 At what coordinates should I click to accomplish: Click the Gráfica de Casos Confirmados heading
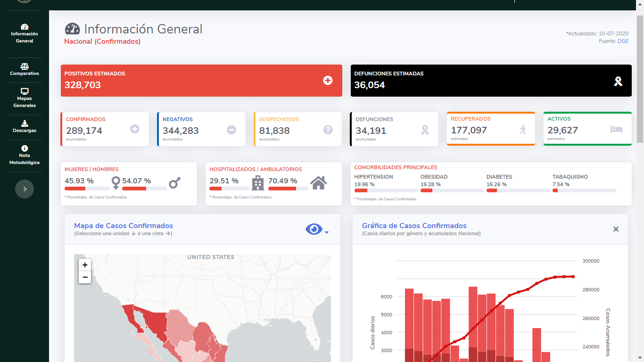click(x=414, y=226)
